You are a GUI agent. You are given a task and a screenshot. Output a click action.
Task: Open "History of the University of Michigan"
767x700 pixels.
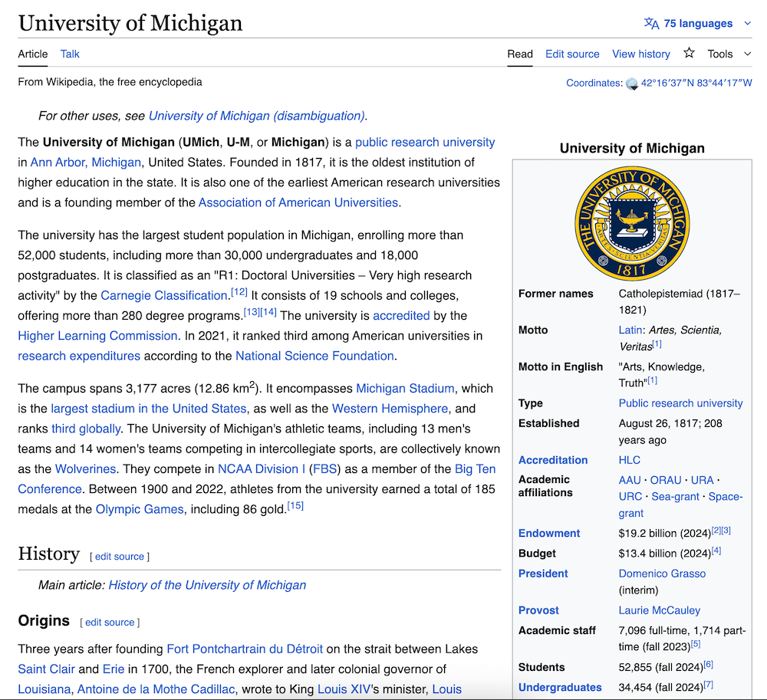(x=207, y=584)
